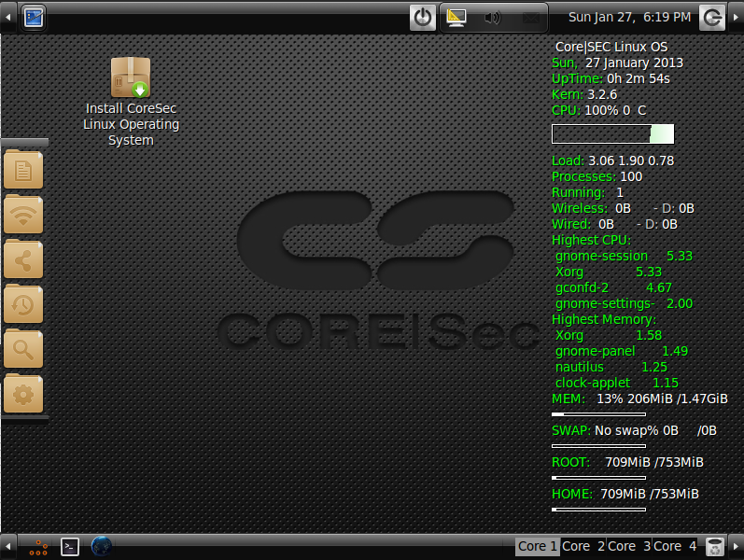Open the display monitor tray icon
This screenshot has width=744, height=560.
[x=456, y=18]
